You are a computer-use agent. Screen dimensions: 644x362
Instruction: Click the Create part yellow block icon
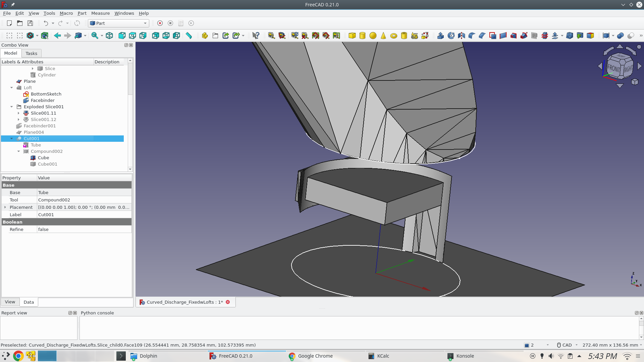(205, 36)
